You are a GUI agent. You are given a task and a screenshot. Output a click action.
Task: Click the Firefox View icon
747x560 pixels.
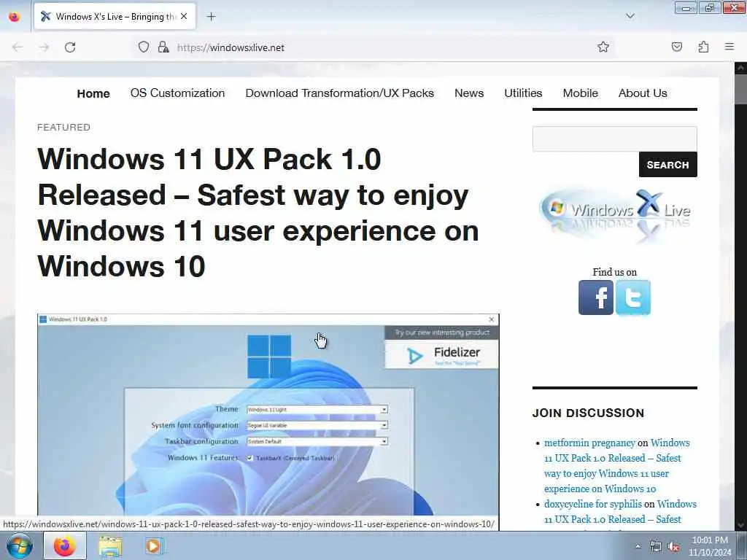click(x=15, y=17)
